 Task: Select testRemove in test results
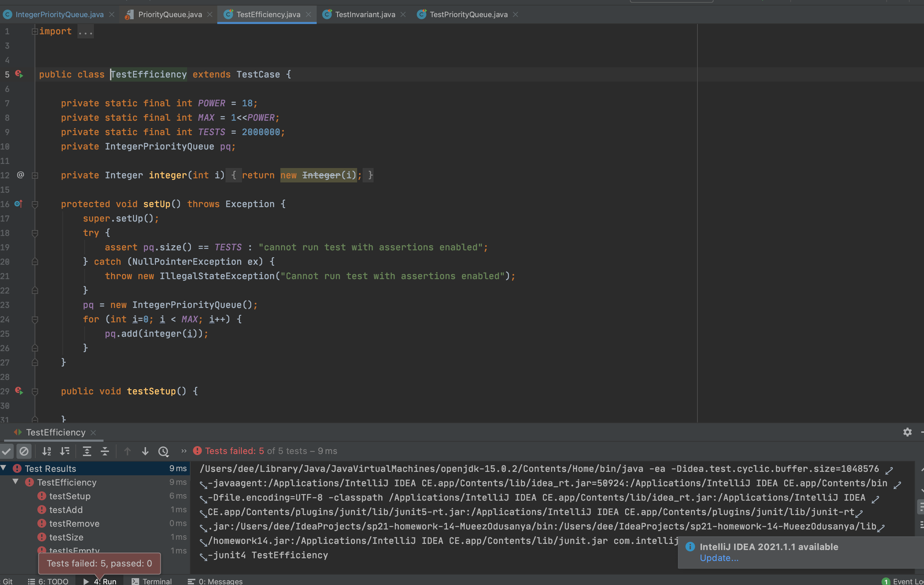(x=74, y=524)
